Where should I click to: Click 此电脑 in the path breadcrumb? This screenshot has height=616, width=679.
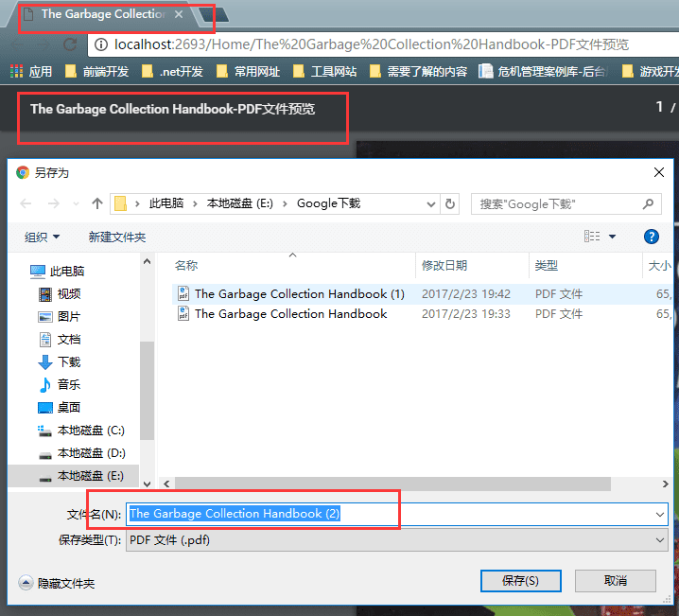coord(165,203)
